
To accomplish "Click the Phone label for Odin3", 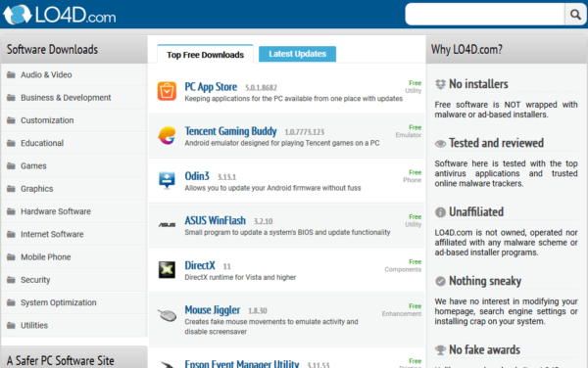I will click(x=413, y=180).
